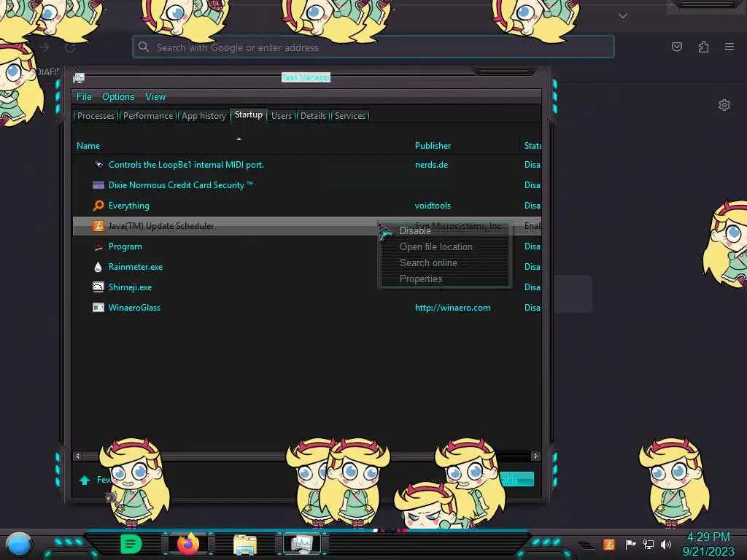Select the Program startup entry name
747x560 pixels.
(125, 246)
